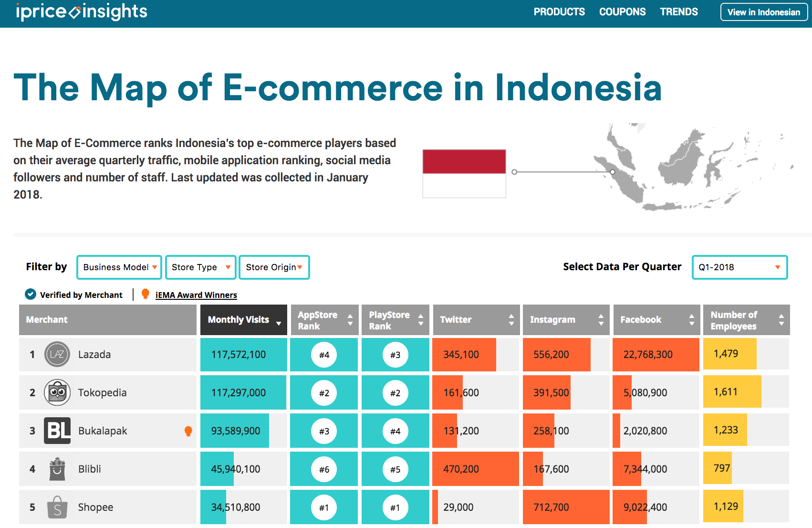This screenshot has height=528, width=812.
Task: Click the Lazada merchant logo
Action: click(57, 354)
